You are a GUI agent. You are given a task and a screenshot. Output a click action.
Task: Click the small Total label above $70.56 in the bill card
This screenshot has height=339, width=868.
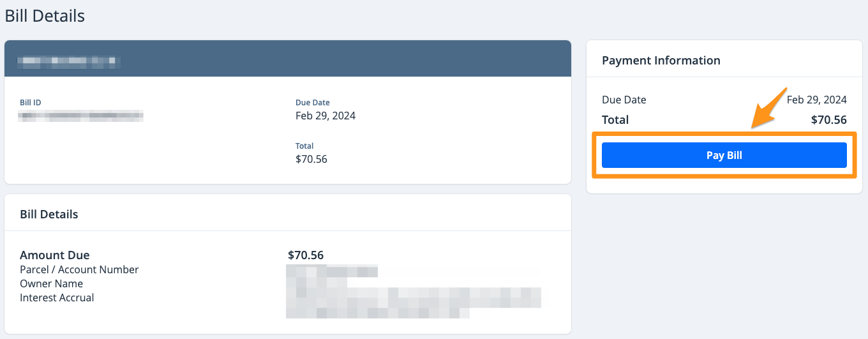pos(304,146)
